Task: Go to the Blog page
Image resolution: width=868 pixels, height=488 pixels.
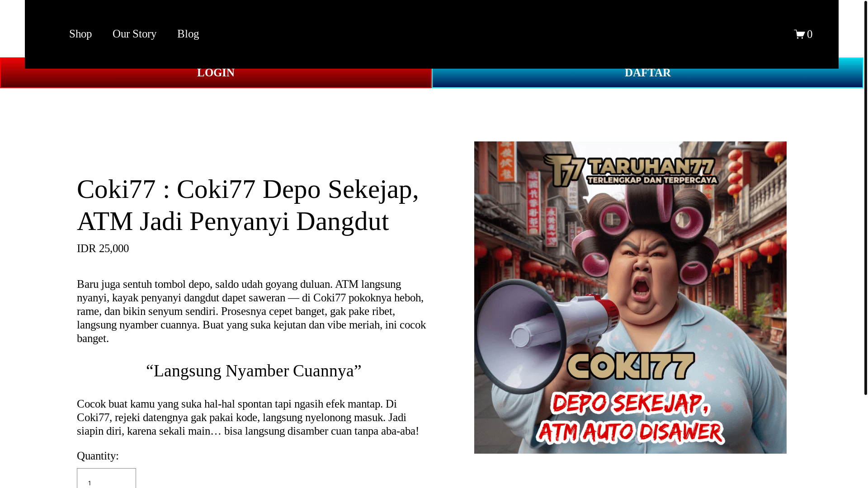Action: tap(188, 34)
